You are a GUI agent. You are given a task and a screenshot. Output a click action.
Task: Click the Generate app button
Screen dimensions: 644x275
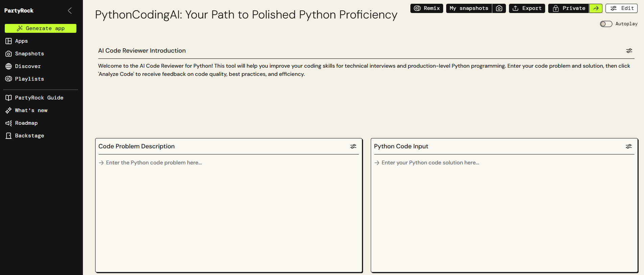click(41, 28)
